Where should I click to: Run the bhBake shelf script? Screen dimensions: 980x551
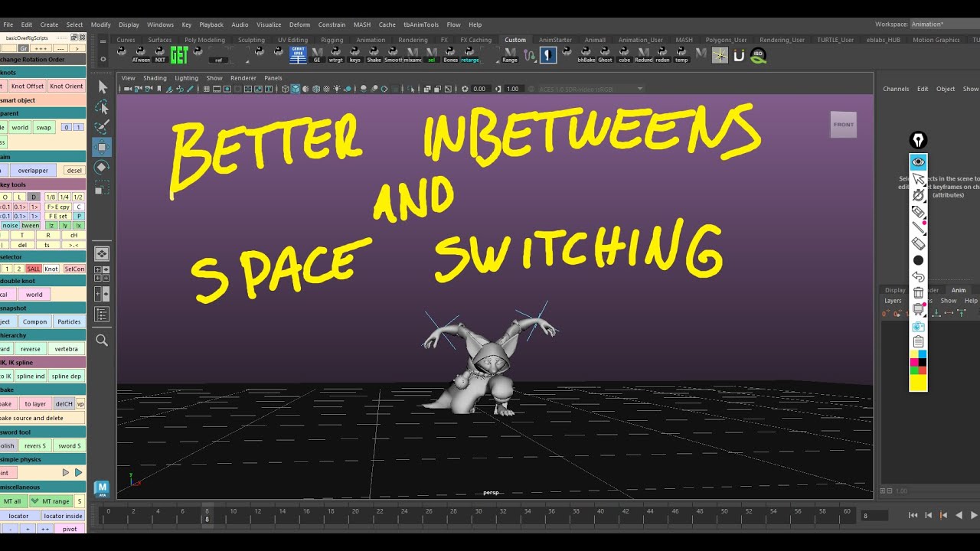[x=586, y=54]
